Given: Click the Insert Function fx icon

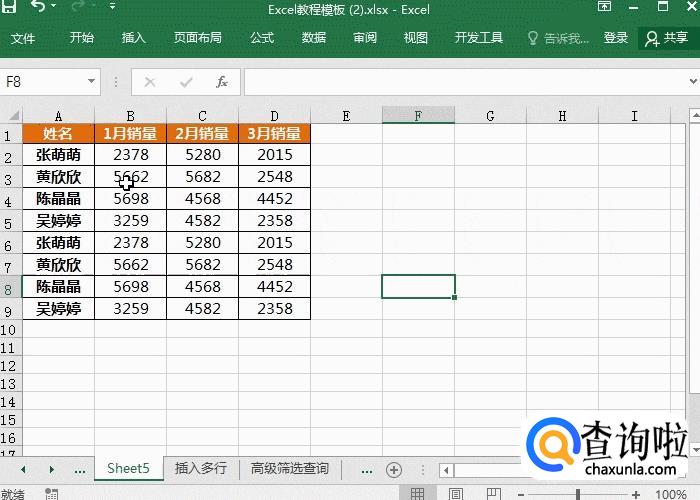Looking at the screenshot, I should [x=222, y=82].
